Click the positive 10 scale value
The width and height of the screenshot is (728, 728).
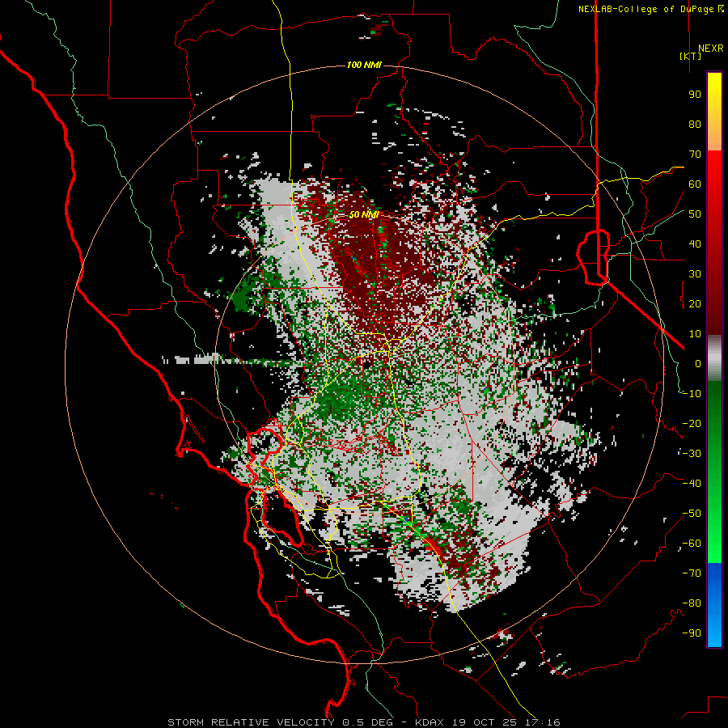695,334
